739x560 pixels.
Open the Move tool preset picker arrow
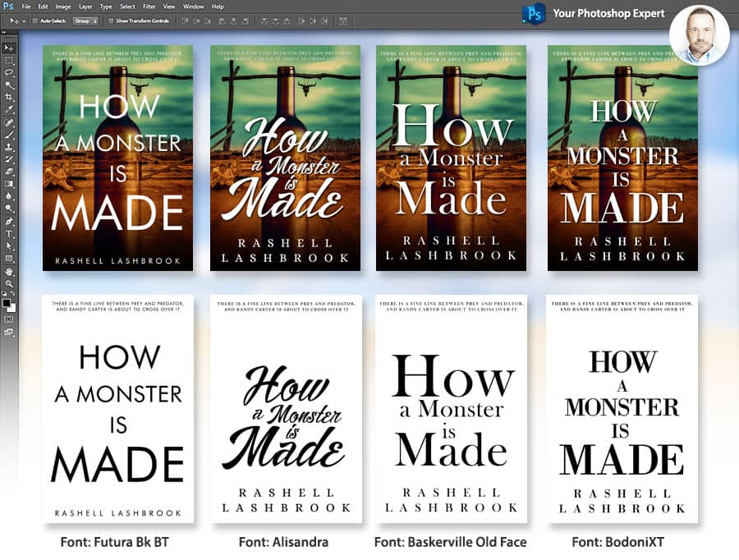click(x=24, y=21)
